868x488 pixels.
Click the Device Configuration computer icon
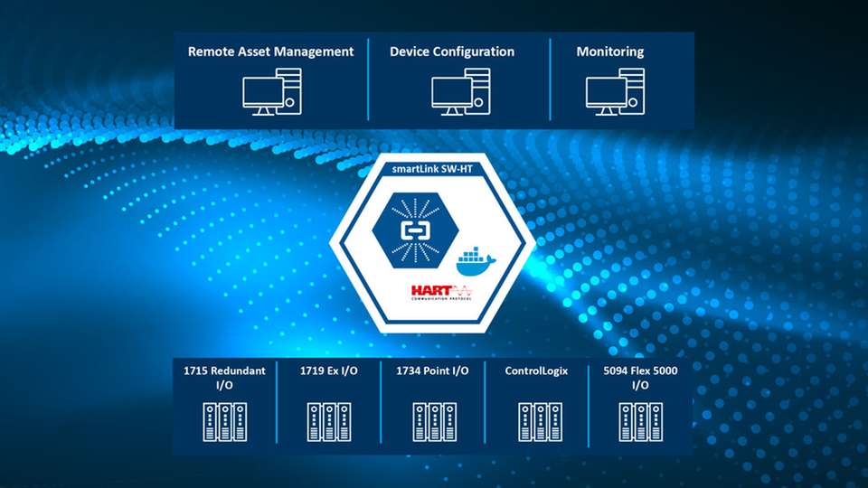(461, 92)
